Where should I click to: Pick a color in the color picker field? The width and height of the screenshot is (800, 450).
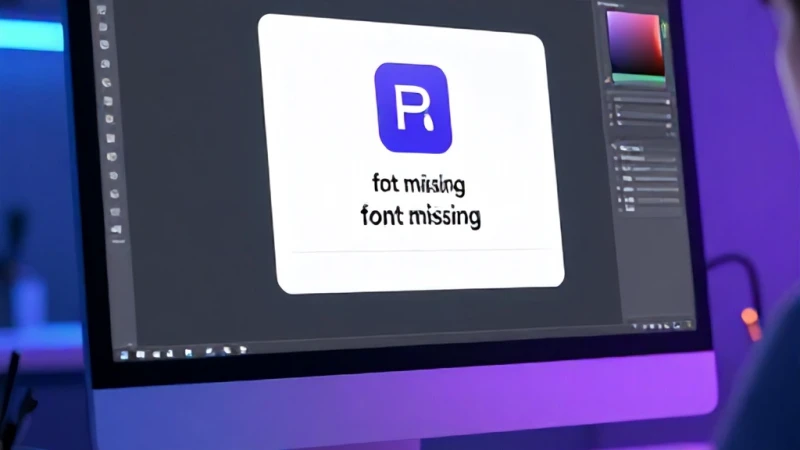tap(635, 43)
